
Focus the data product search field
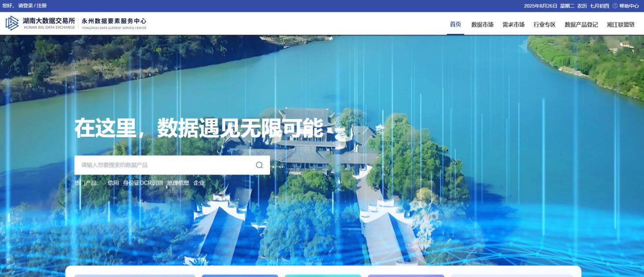(163, 165)
